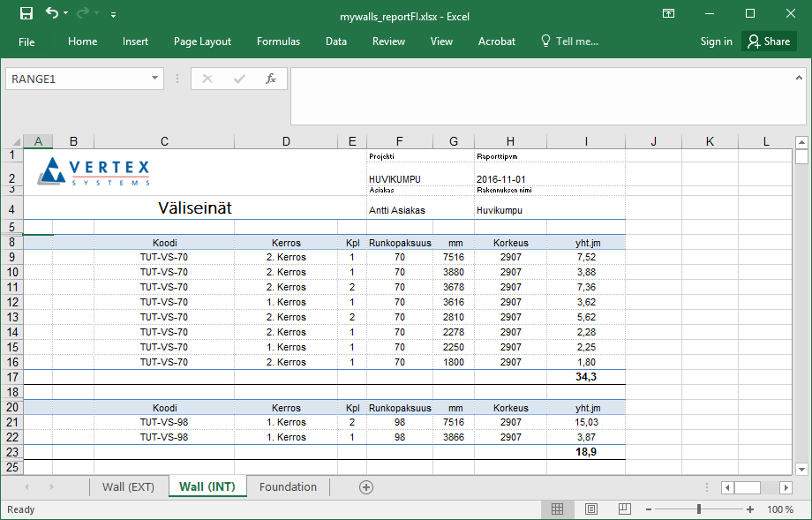
Task: Select Normal view icon in status bar
Action: [x=558, y=509]
